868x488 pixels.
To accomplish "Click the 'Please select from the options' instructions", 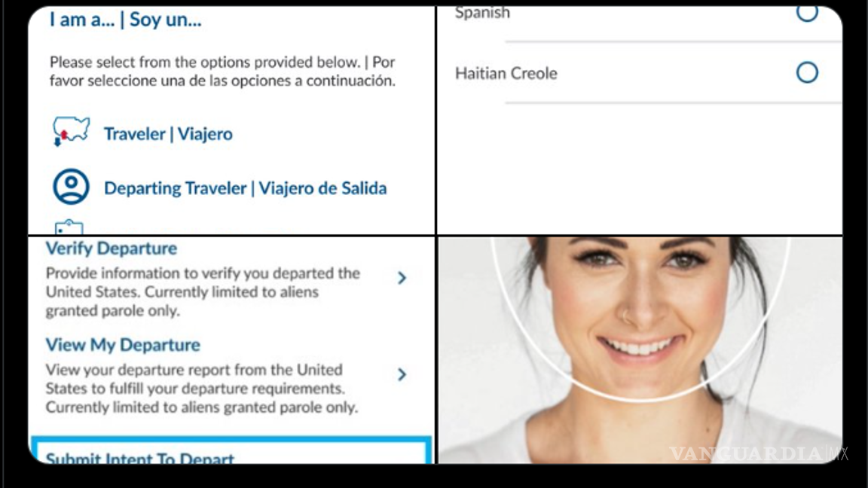I will pyautogui.click(x=222, y=71).
